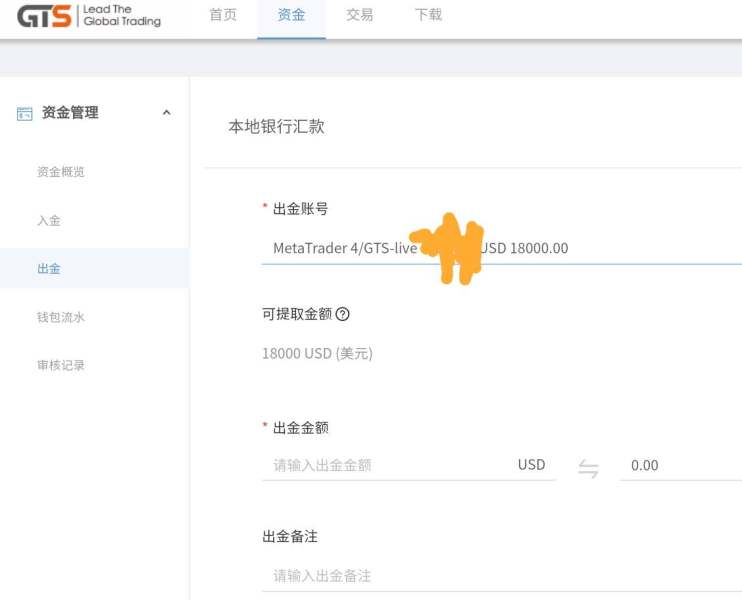This screenshot has height=600, width=742.
Task: Select 入金 in the sidebar
Action: tap(49, 220)
